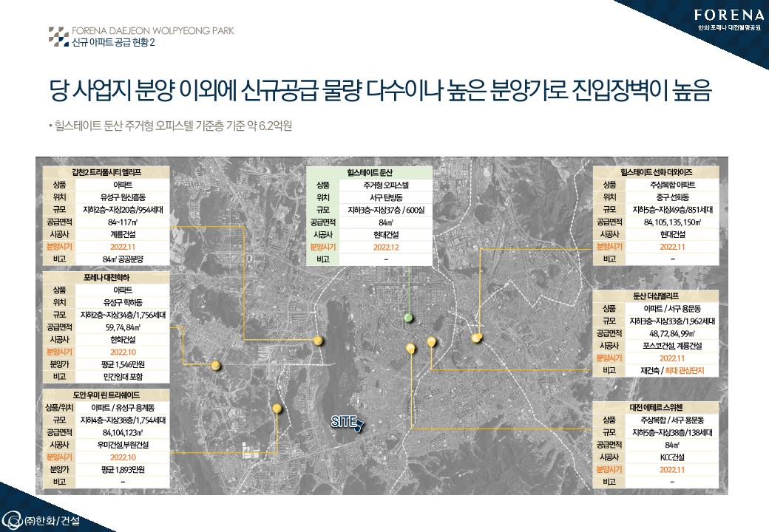Click the 84㎡ 공공분양 remark cell

123,259
